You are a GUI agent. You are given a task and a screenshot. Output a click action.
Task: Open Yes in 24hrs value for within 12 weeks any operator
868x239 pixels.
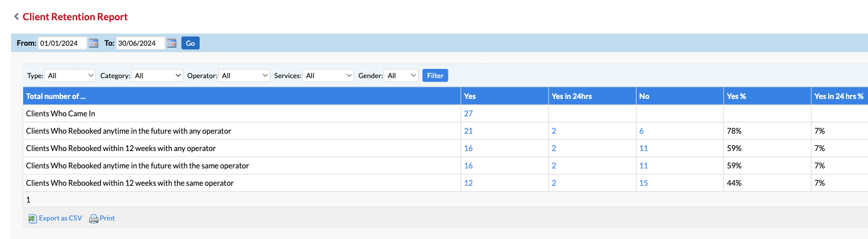click(x=554, y=148)
